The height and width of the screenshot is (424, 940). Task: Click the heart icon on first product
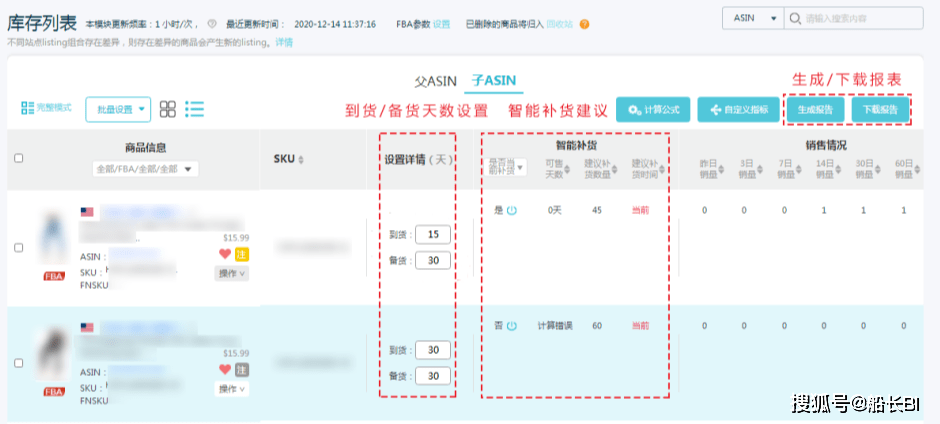click(x=225, y=254)
